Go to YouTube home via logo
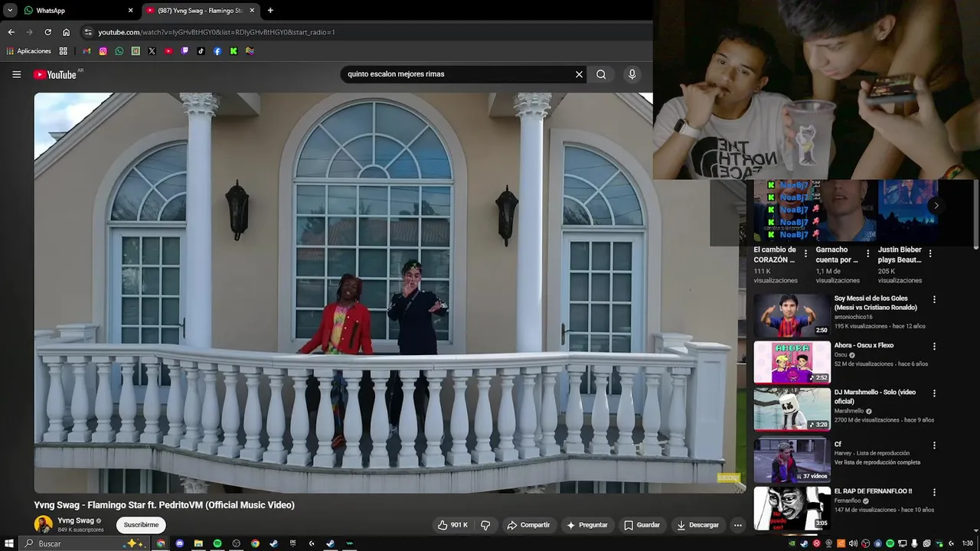The image size is (980, 551). [55, 74]
